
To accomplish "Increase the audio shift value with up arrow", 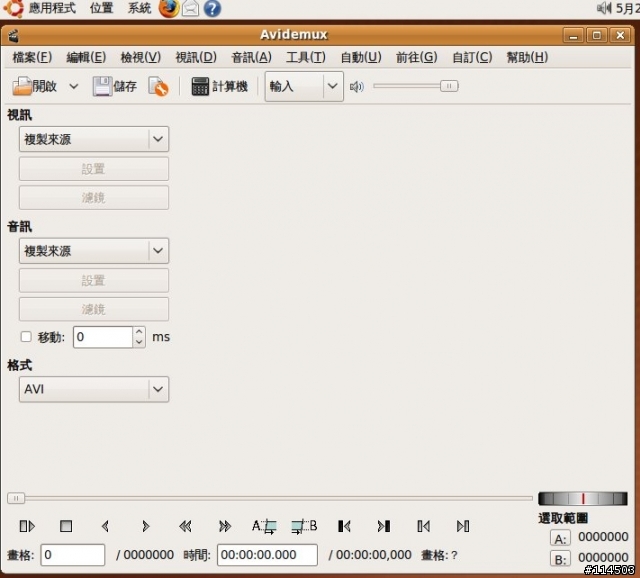I will [x=139, y=332].
